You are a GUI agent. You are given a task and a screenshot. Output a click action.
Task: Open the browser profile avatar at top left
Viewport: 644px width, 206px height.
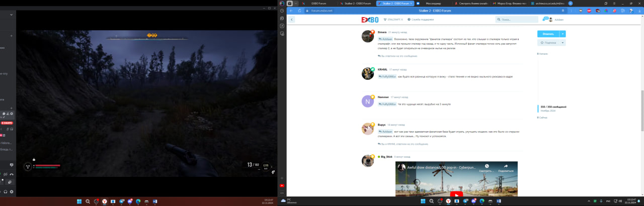click(282, 3)
